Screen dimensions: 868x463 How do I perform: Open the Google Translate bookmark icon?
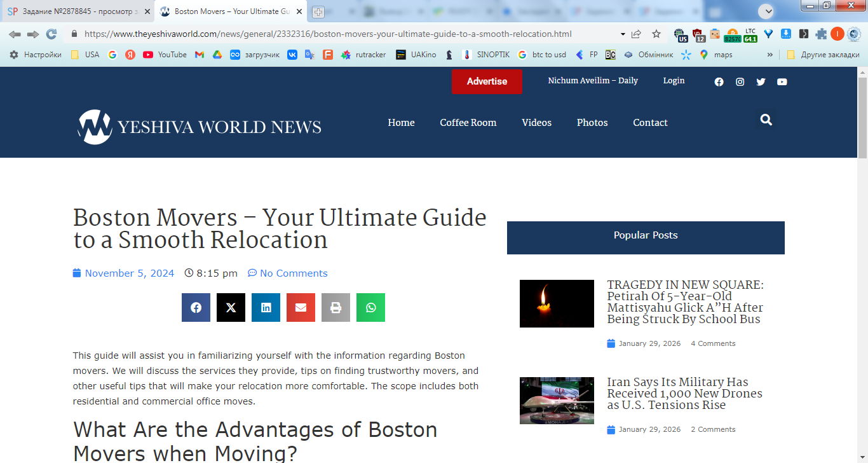310,55
